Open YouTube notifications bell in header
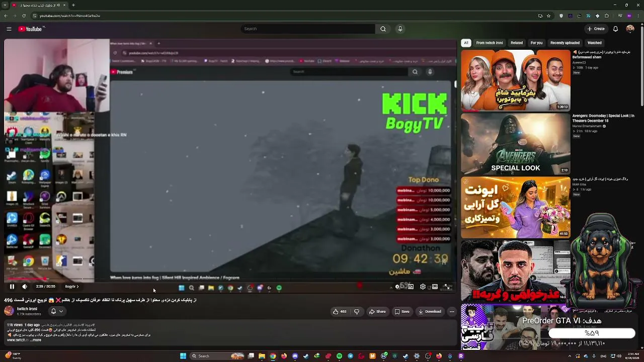 coord(615,29)
